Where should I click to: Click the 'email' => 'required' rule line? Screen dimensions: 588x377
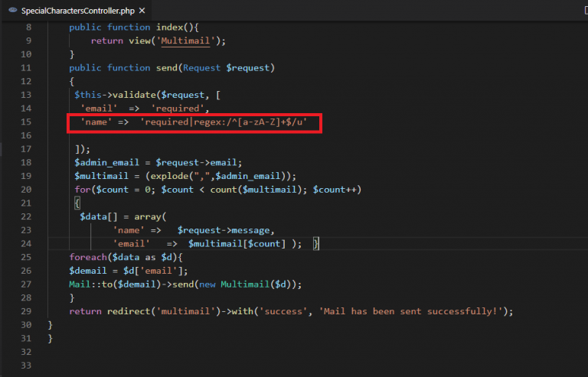click(134, 109)
